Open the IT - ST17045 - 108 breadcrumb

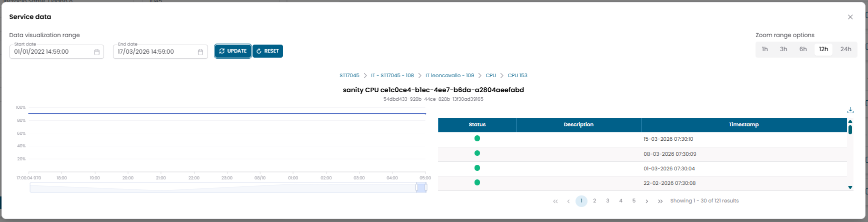coord(392,76)
